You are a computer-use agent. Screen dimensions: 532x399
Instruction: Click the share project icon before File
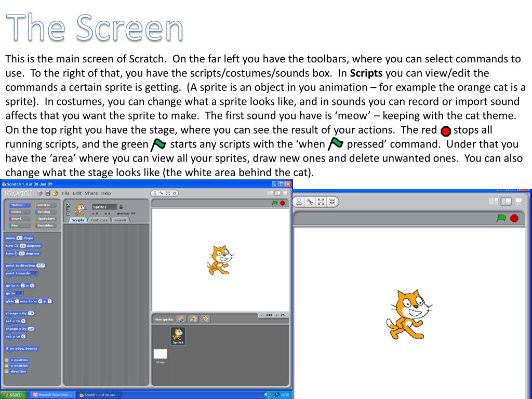click(55, 193)
